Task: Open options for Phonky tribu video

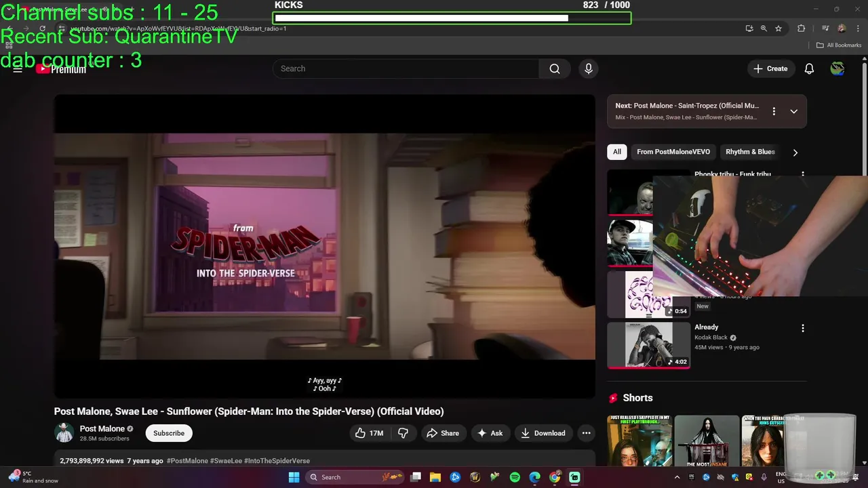Action: (803, 174)
